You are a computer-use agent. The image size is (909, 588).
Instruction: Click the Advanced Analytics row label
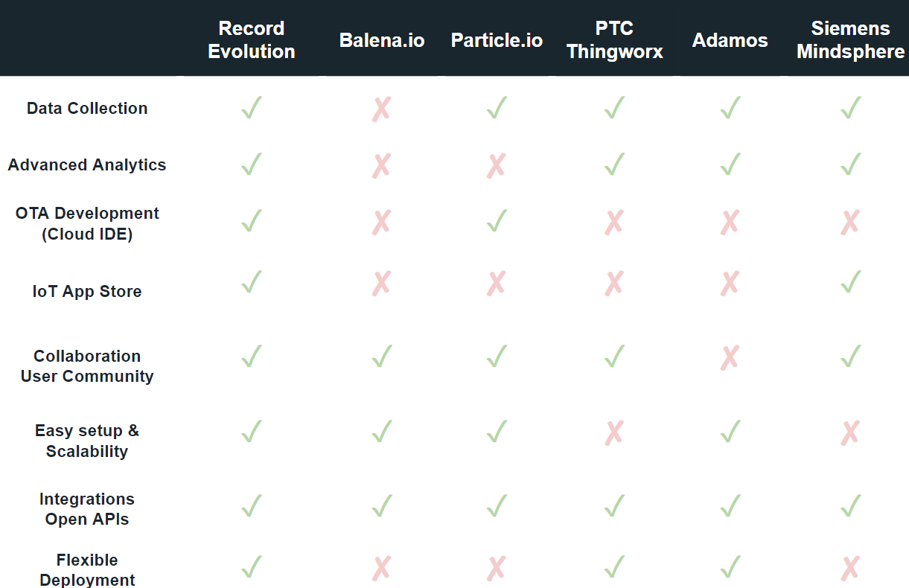87,165
